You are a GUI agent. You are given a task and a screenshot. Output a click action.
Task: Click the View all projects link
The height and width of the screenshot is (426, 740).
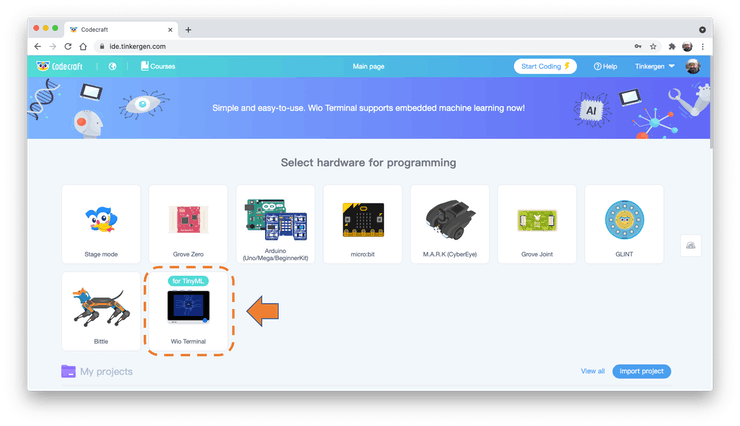592,371
